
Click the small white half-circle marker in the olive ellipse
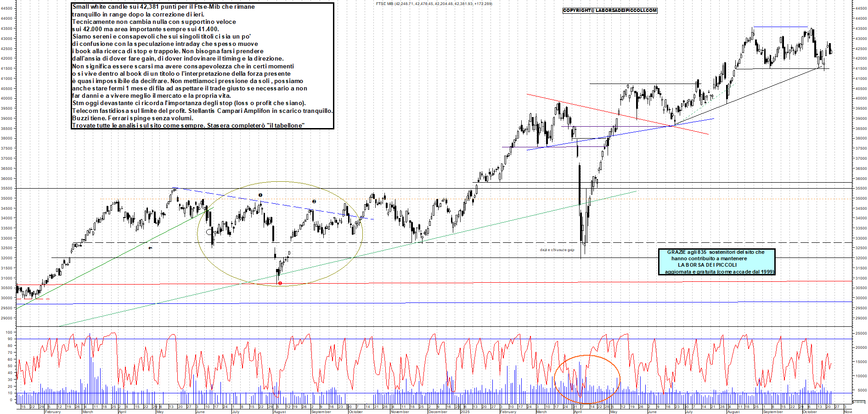coord(209,231)
